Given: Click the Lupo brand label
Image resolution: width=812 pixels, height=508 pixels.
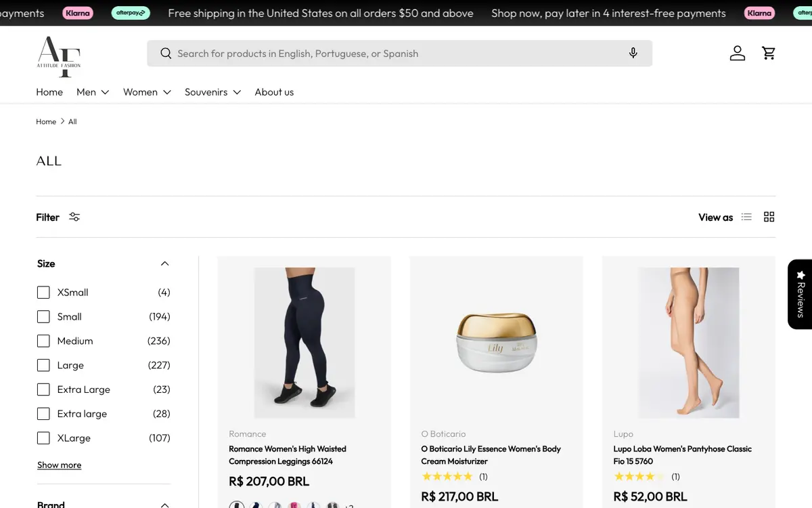Looking at the screenshot, I should coord(623,434).
